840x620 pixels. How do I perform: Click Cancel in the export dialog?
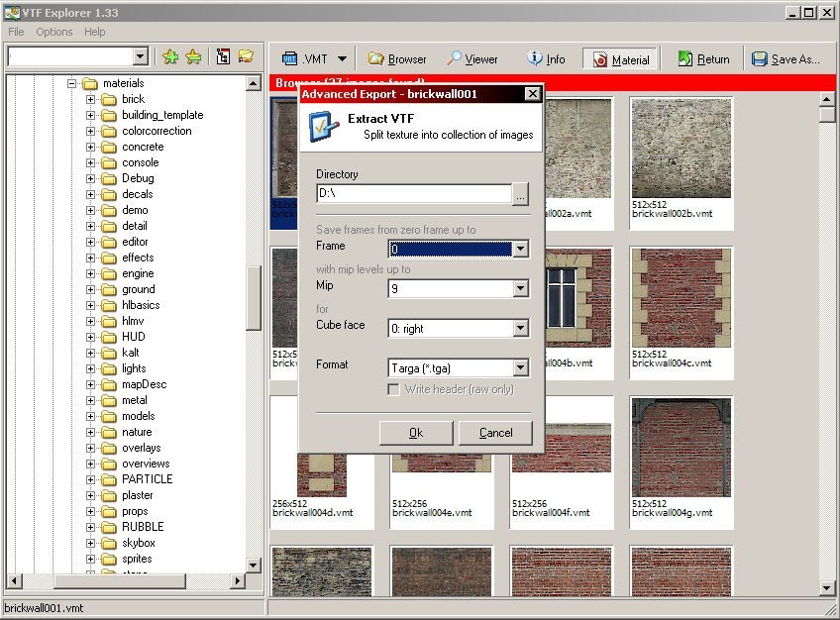point(495,433)
